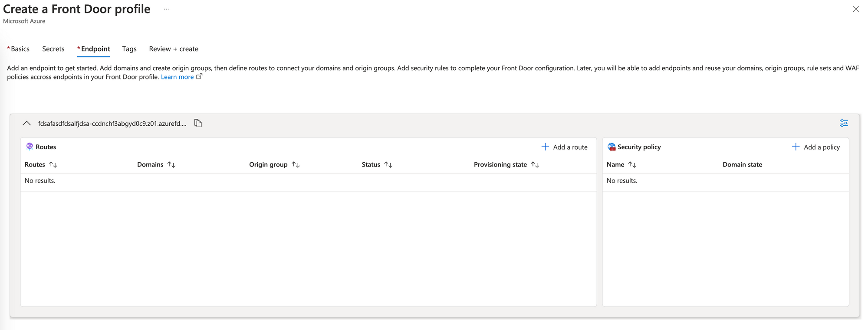Screen dimensions: 868x330
Task: Sort by Provisioning state column
Action: tap(506, 165)
